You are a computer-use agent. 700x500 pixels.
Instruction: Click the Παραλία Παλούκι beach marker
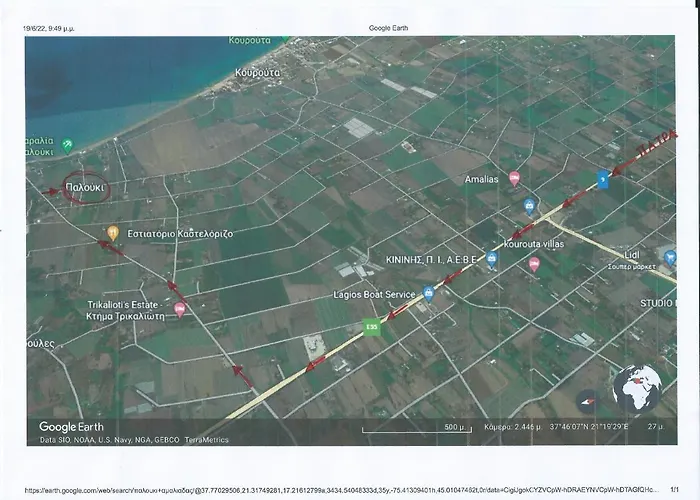coord(67,145)
